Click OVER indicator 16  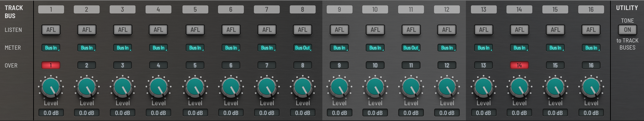pyautogui.click(x=591, y=65)
